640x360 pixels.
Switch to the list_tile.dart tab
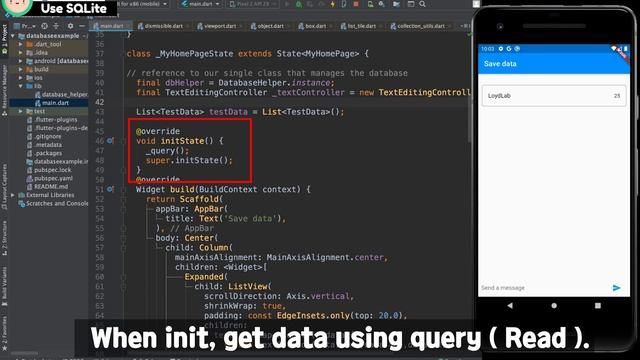(x=361, y=26)
